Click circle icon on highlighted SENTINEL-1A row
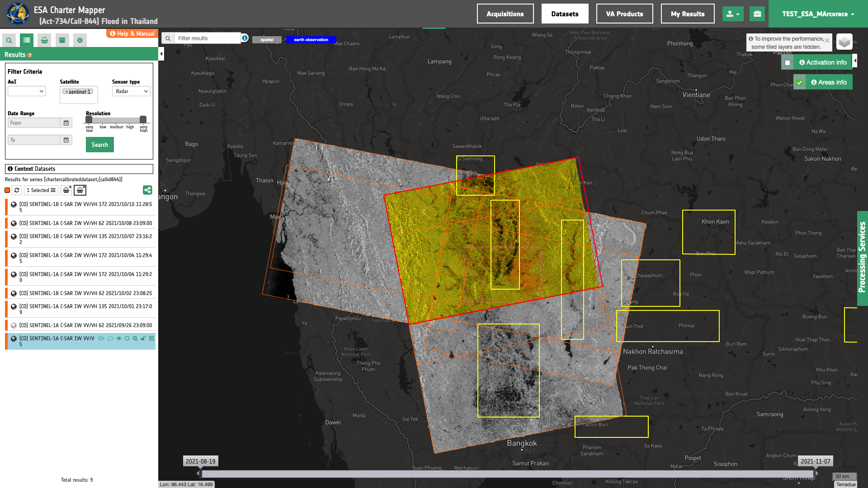 [127, 338]
